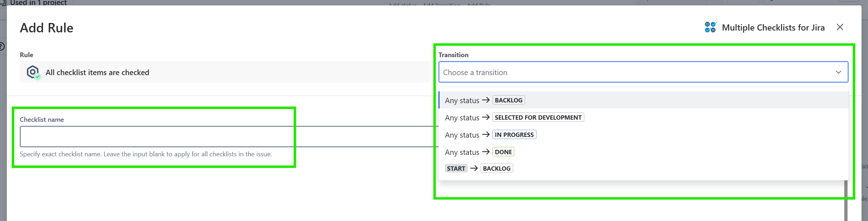Click the Multiple Checklists for Jira logo
Viewport: 868px width, 221px height.
click(x=710, y=27)
